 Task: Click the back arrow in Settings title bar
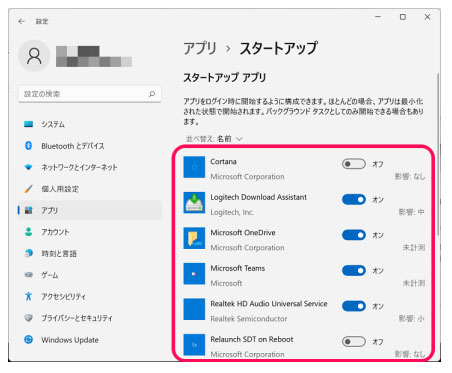point(22,21)
